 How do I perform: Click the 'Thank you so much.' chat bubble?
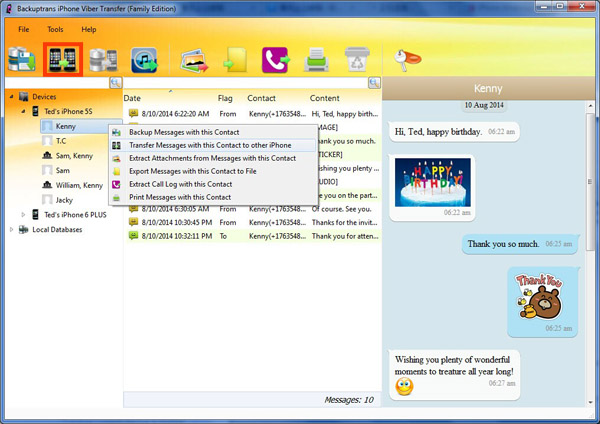[520, 244]
